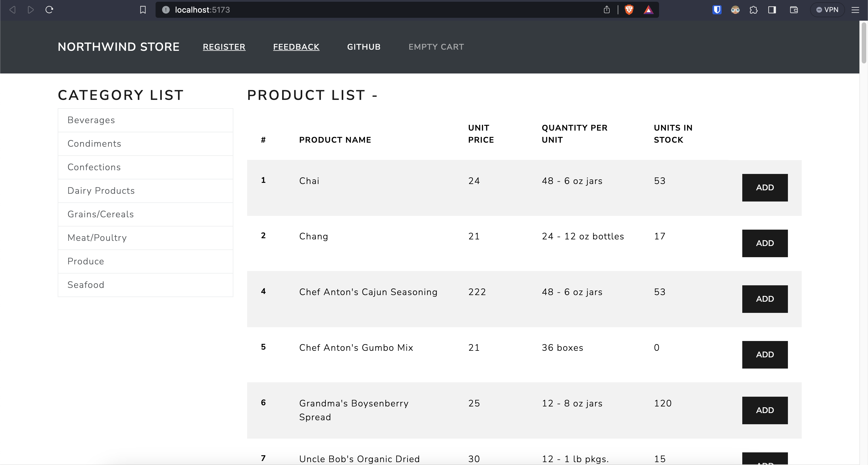
Task: Add Chef Anton's Gumbo Mix to cart
Action: 765,354
